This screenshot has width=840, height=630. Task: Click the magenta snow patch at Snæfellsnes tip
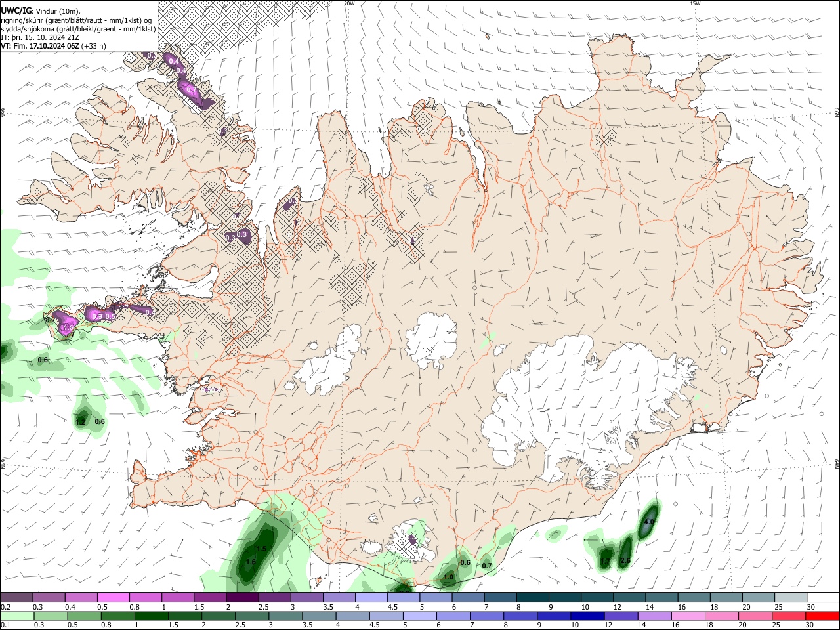66,324
